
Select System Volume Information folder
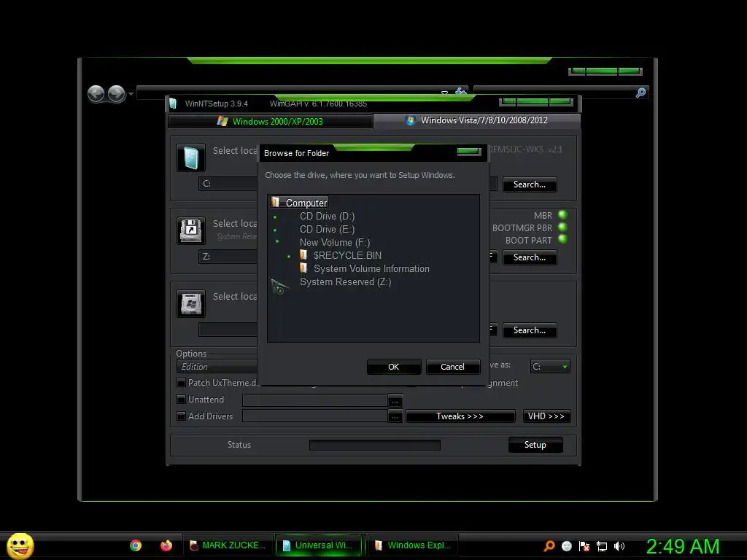click(371, 268)
